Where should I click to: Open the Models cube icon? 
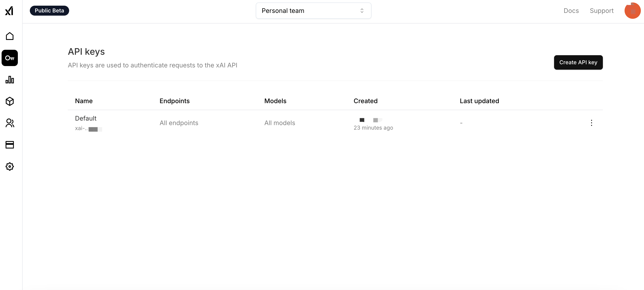[x=9, y=101]
